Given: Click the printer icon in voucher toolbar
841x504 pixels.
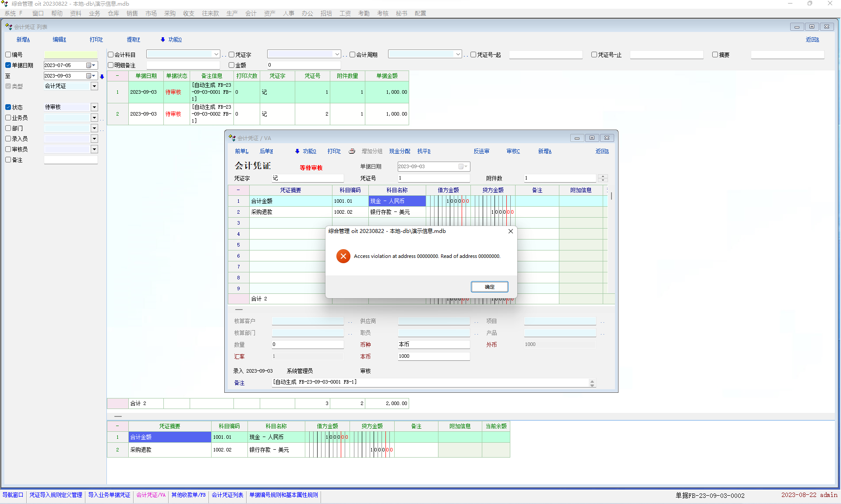Looking at the screenshot, I should pyautogui.click(x=352, y=151).
